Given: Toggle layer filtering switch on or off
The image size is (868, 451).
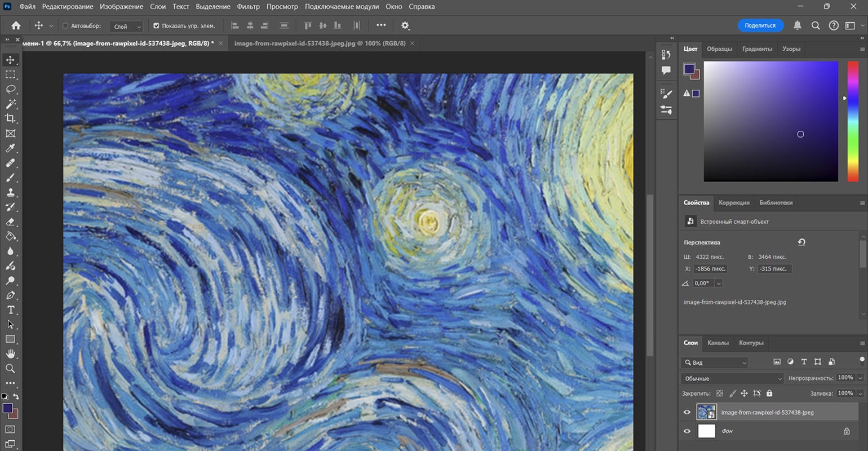Looking at the screenshot, I should (862, 361).
